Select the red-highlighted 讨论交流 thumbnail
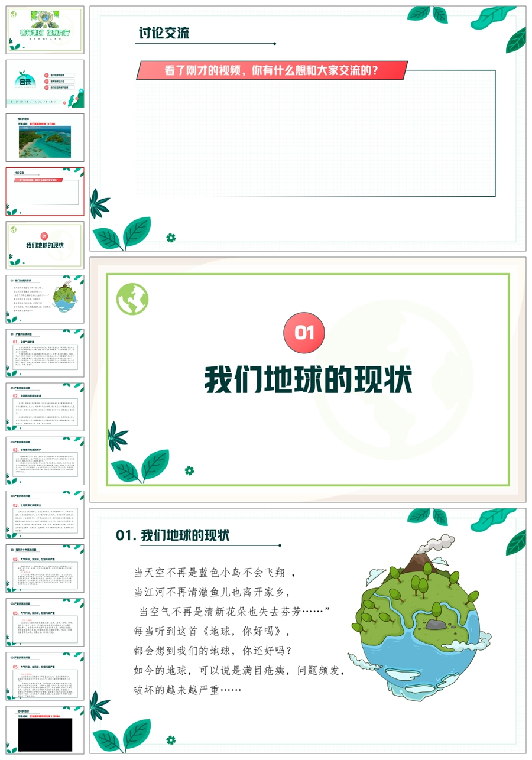This screenshot has height=760, width=532. pos(45,191)
